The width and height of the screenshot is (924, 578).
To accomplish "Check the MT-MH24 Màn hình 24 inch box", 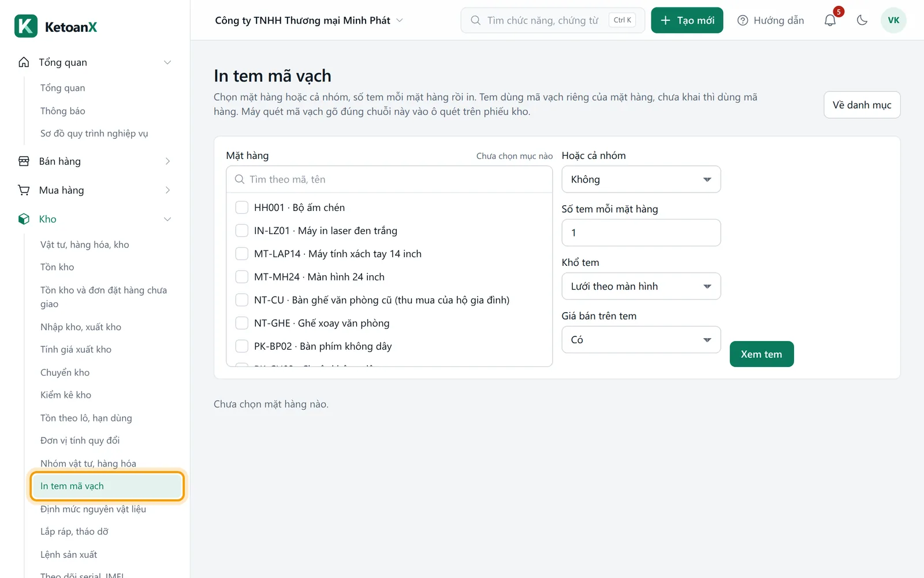I will [x=242, y=277].
